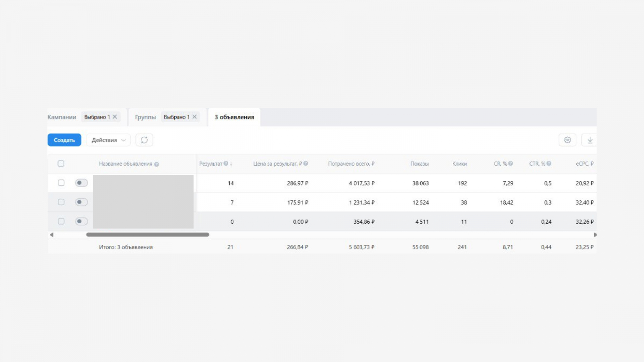Show help icon for CTR, % column

tap(549, 163)
